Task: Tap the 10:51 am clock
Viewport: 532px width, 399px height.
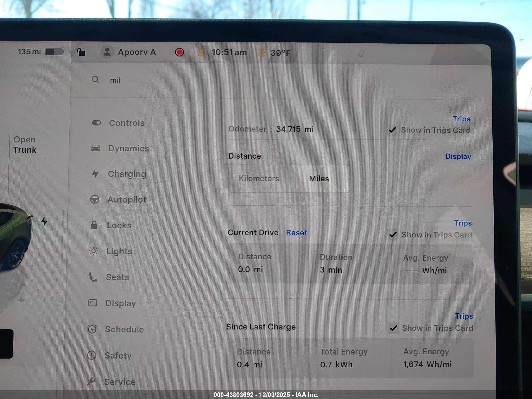Action: (229, 52)
